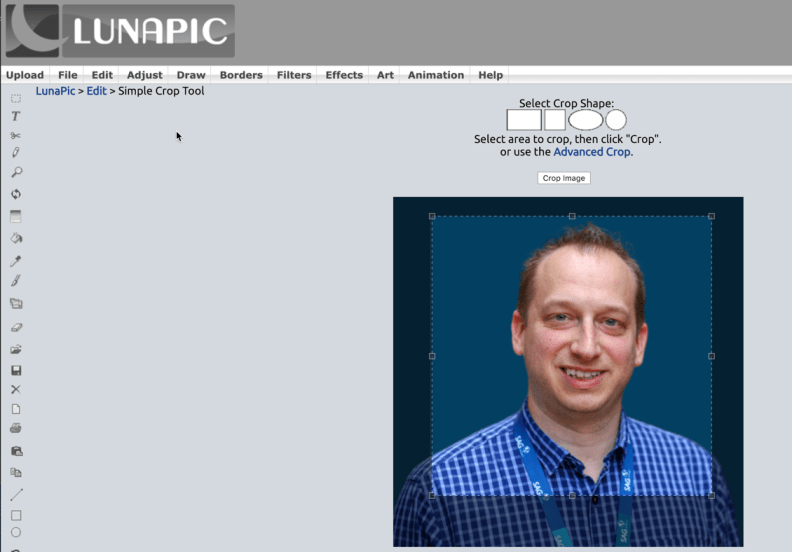Viewport: 792px width, 552px height.
Task: Click the 'Select Crop Shape:' label
Action: 567,103
